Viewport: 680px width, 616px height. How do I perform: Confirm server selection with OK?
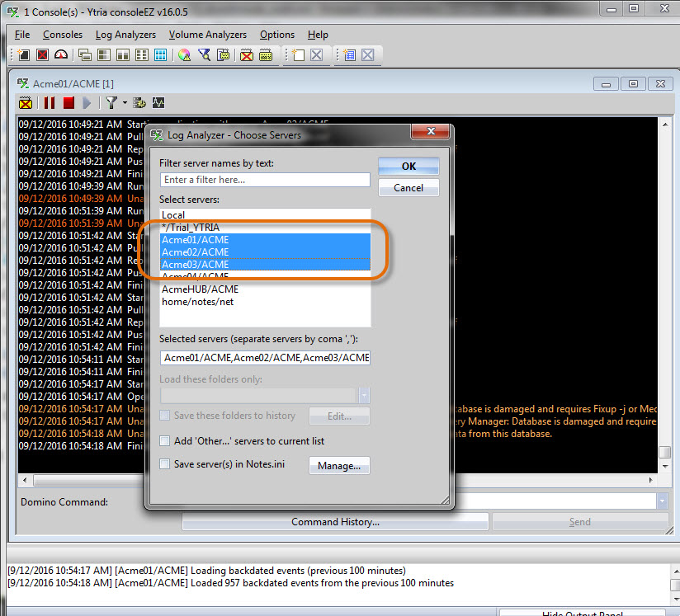pos(408,166)
